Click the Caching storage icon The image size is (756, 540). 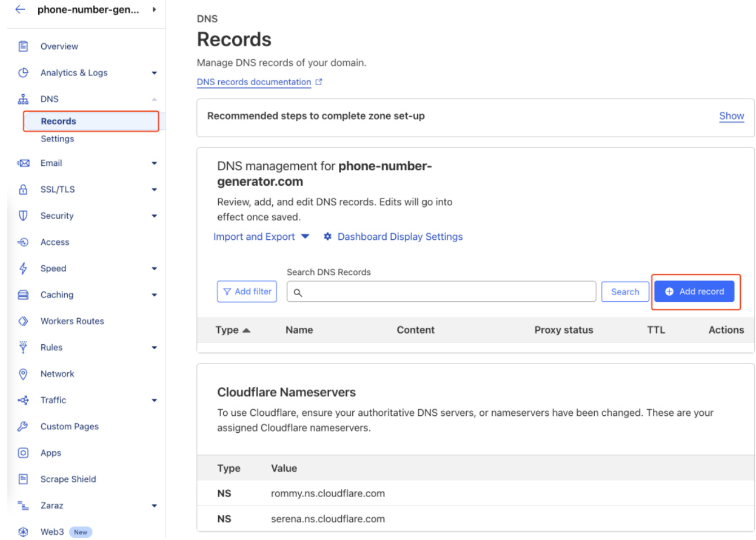[x=23, y=295]
